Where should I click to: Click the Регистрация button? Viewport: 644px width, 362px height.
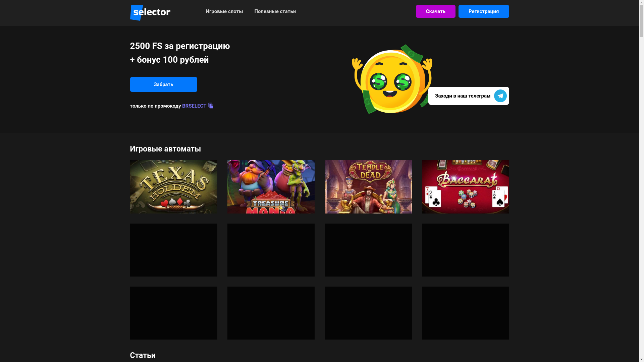[483, 11]
